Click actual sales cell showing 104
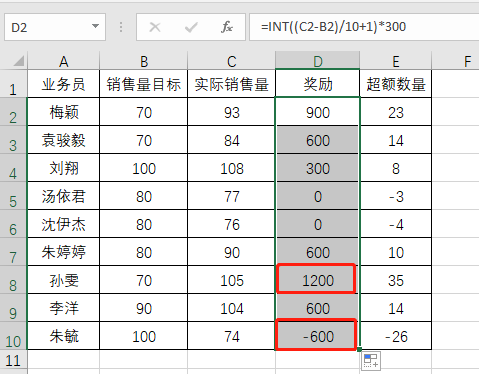This screenshot has width=479, height=374. [x=232, y=308]
